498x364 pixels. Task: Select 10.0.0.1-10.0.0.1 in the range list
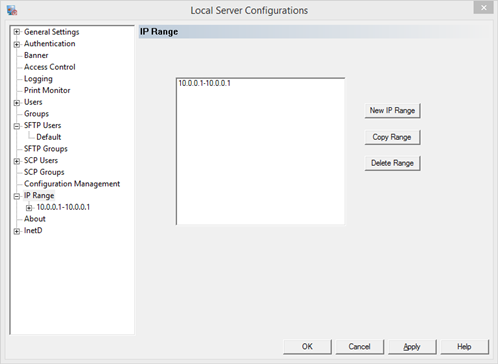coord(204,83)
